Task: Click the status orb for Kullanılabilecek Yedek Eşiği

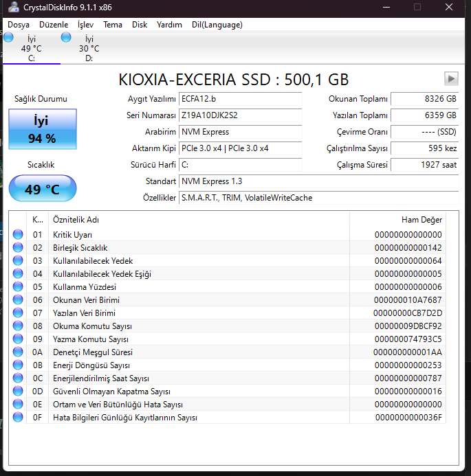Action: pyautogui.click(x=18, y=273)
